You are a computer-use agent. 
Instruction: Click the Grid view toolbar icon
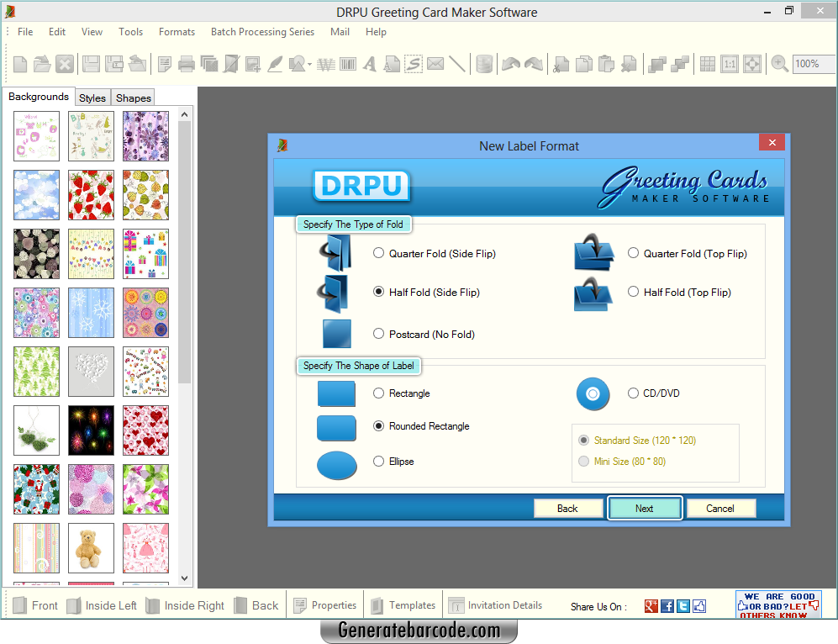707,64
